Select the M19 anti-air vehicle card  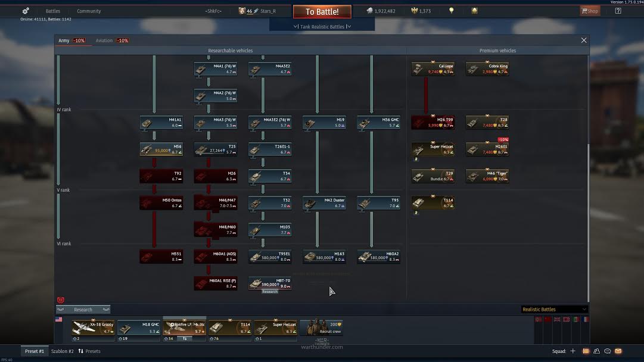[324, 122]
